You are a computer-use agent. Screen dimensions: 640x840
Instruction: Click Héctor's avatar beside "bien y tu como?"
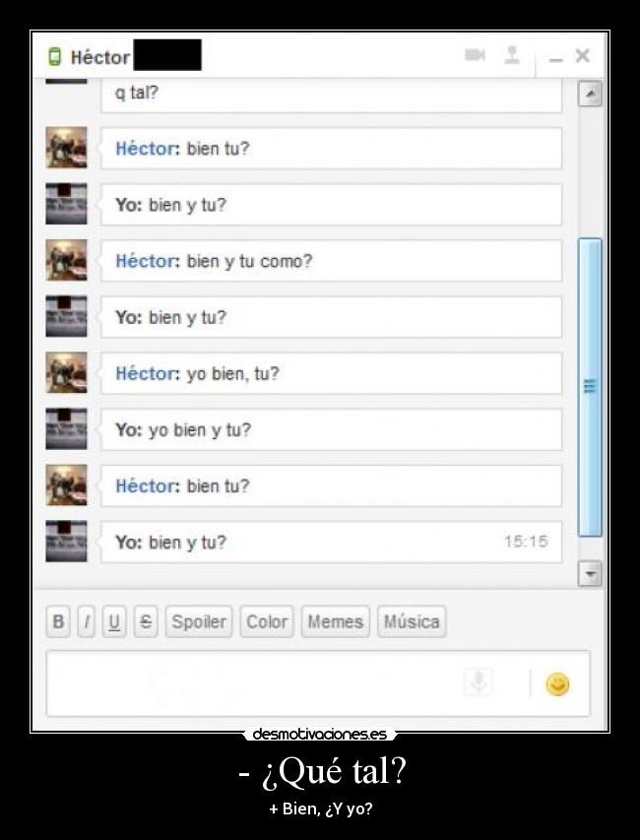(x=66, y=261)
